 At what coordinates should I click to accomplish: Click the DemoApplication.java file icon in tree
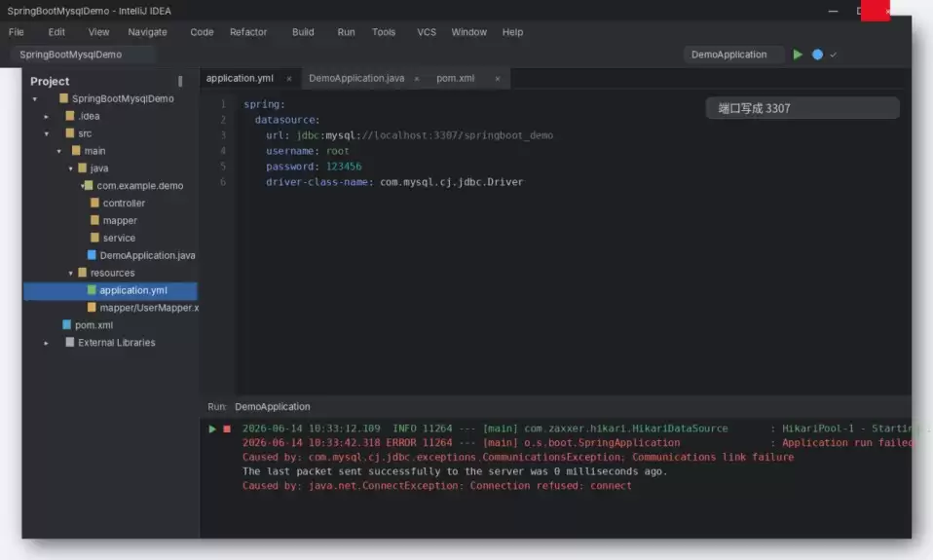tap(92, 255)
